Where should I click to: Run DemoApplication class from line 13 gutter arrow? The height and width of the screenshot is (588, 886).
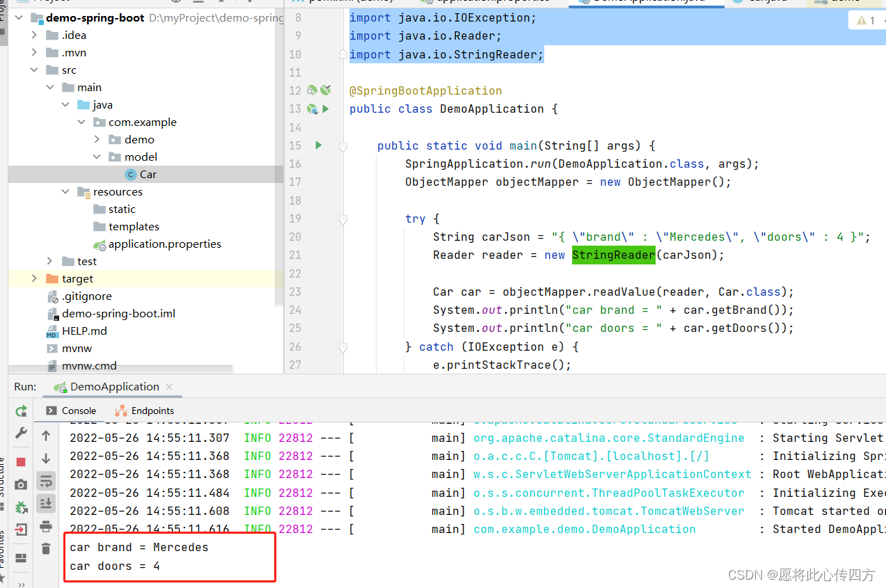326,109
